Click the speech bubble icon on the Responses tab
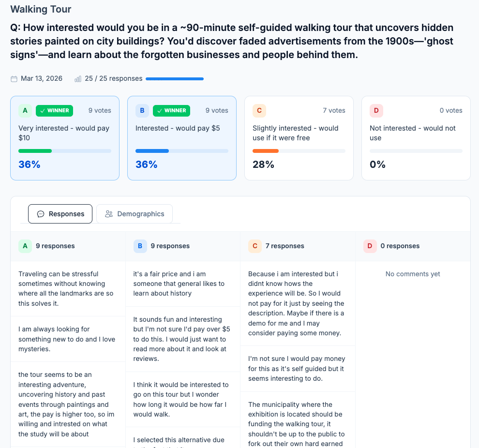Image resolution: width=479 pixels, height=448 pixels. (41, 213)
